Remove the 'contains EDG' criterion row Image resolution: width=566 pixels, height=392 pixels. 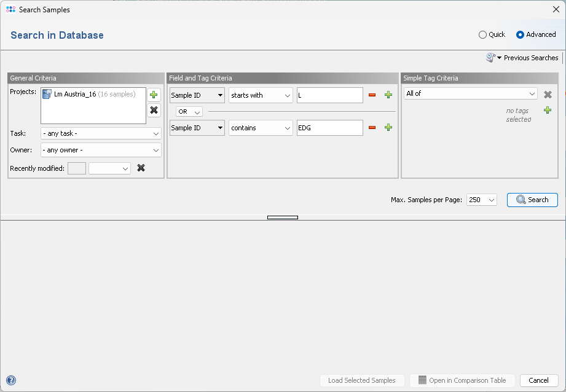[x=372, y=127]
